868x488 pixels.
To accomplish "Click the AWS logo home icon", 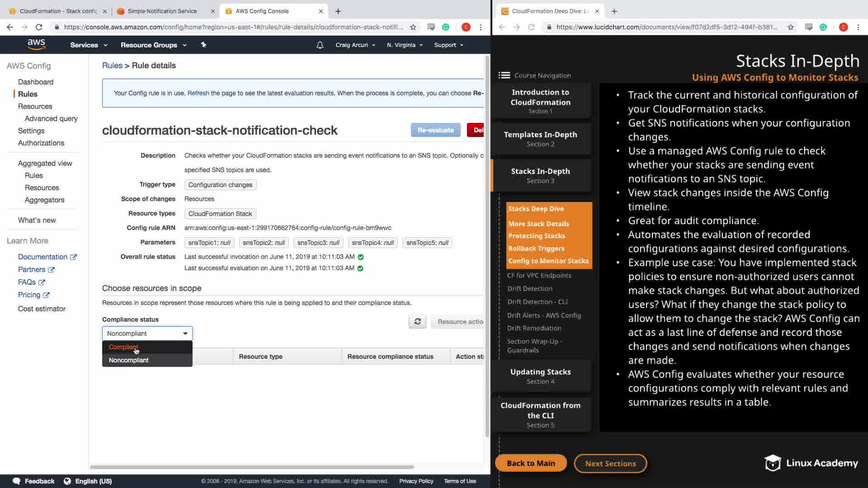I will (36, 44).
